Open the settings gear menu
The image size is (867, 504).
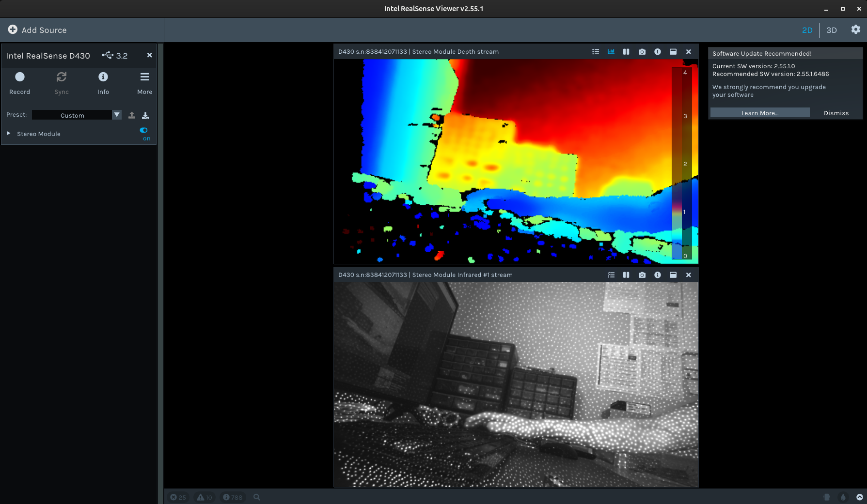click(x=856, y=30)
